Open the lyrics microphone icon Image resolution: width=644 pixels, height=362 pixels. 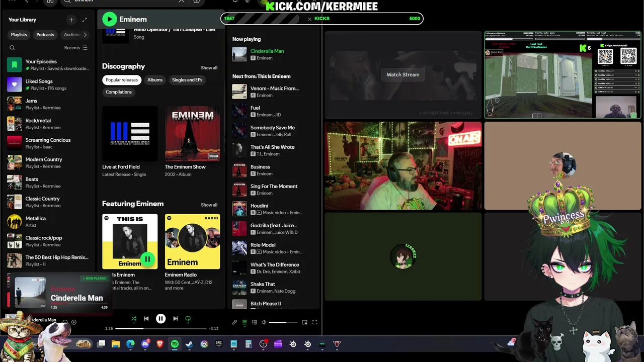pos(234,322)
